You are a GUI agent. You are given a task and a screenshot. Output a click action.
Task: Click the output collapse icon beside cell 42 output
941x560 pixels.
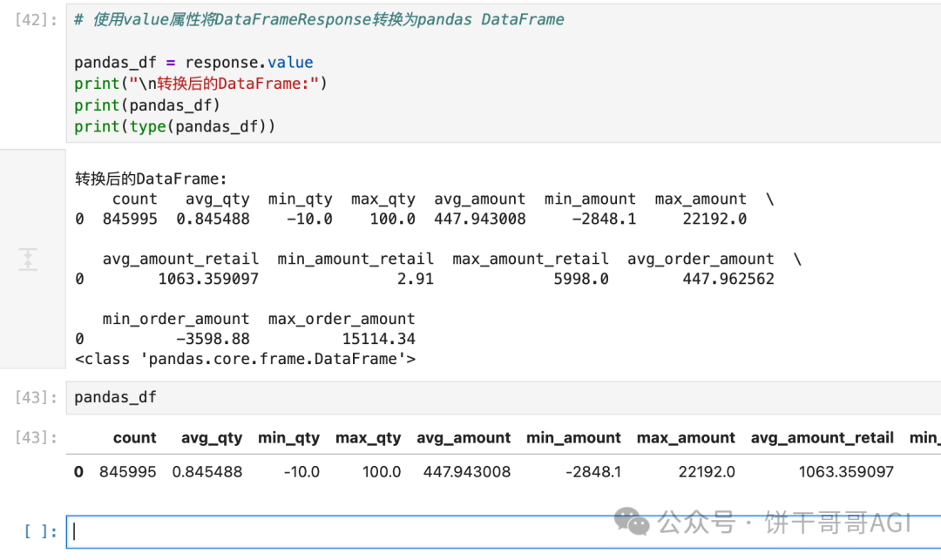[28, 259]
